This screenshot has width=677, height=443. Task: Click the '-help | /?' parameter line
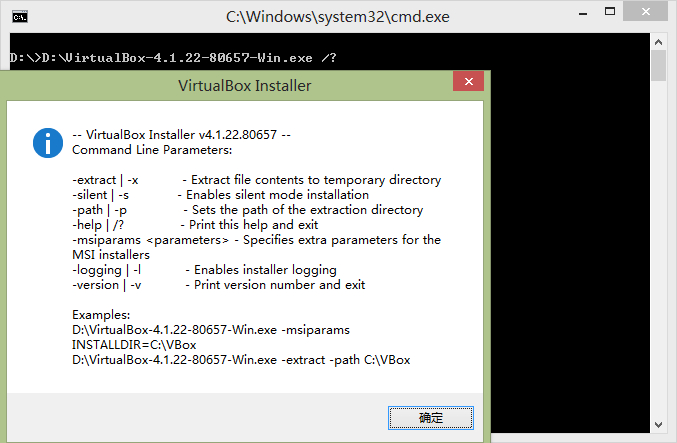[x=195, y=225]
